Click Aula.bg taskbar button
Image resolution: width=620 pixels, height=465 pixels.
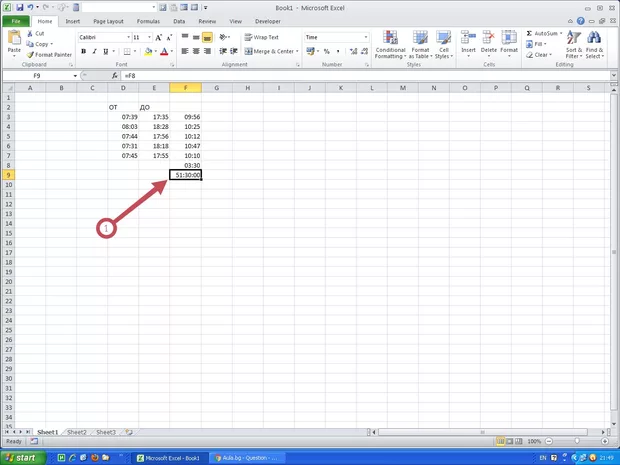pos(248,458)
